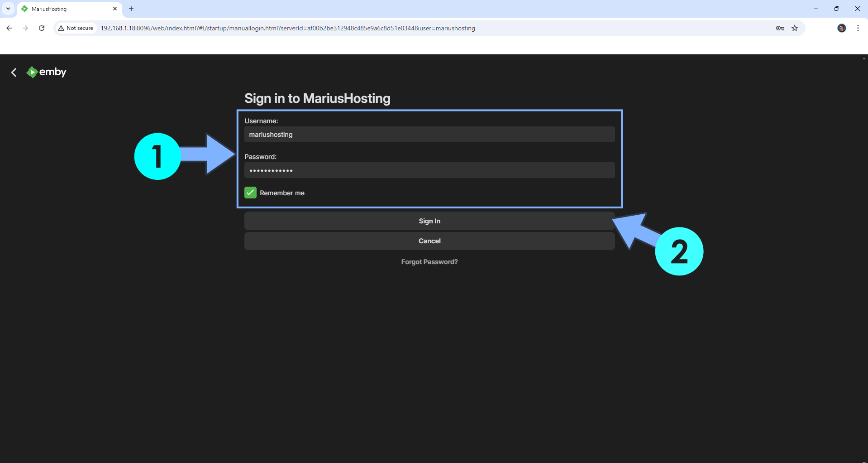Click the Remember me label text
Viewport: 868px width, 463px height.
pos(282,193)
